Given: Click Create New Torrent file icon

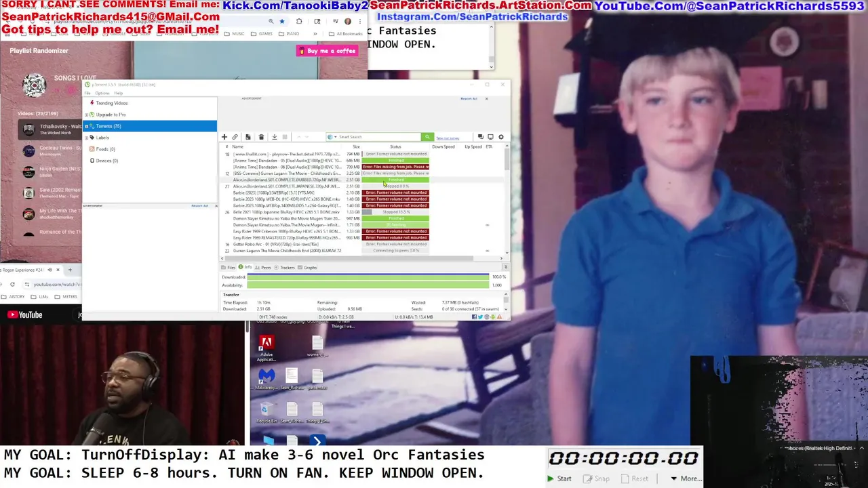Looking at the screenshot, I should coord(248,137).
